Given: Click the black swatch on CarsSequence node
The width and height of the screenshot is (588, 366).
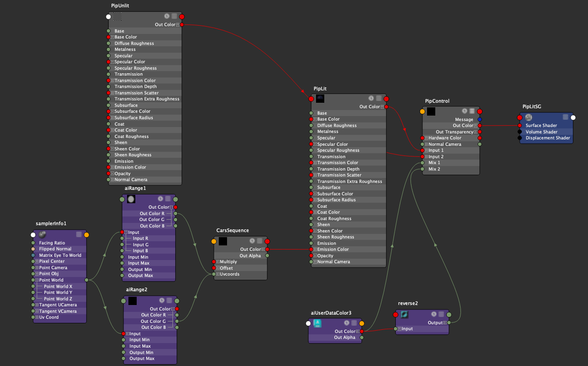Looking at the screenshot, I should tap(223, 241).
